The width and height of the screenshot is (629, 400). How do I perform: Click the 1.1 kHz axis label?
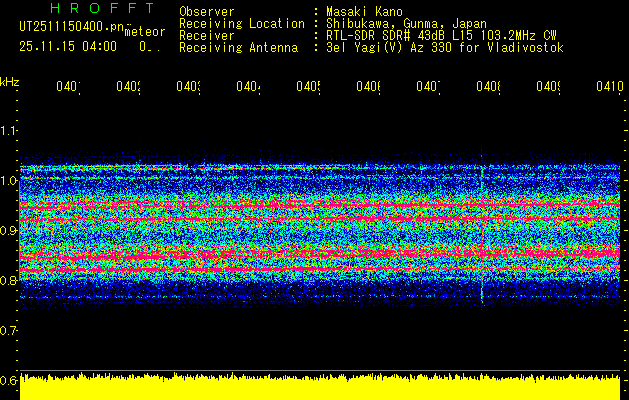coord(8,130)
